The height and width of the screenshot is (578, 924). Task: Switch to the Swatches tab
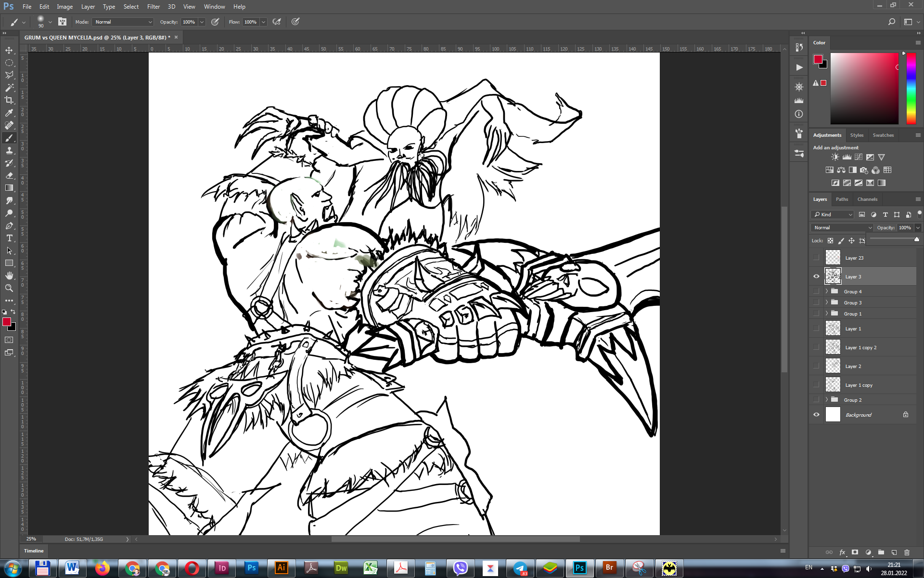pos(883,135)
